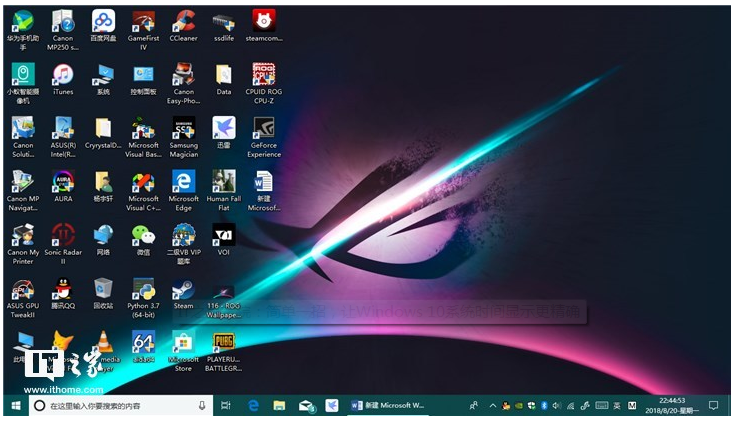Launch CPUID ROG CPU-Z
736x421 pixels.
pos(264,84)
